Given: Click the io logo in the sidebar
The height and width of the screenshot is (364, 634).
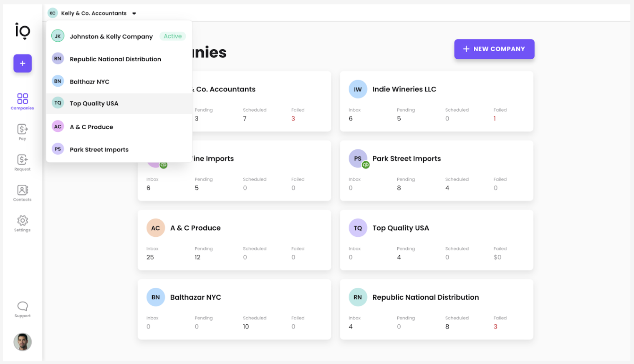Looking at the screenshot, I should pos(23,31).
